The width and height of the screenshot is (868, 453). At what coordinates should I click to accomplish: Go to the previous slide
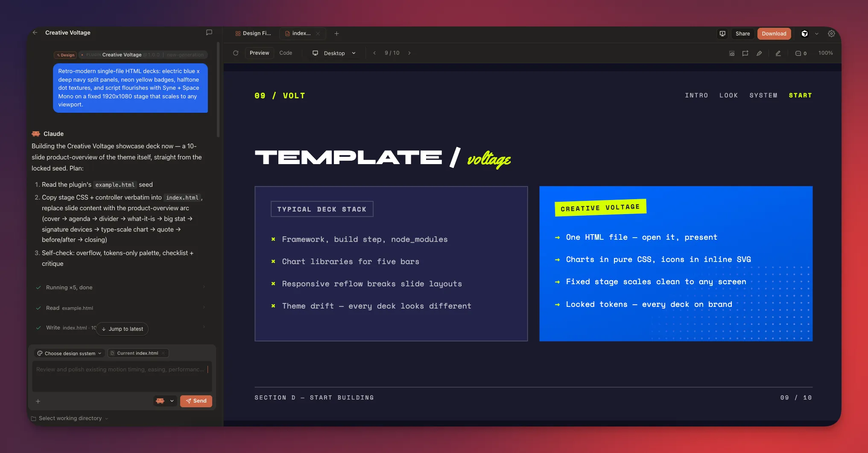point(374,53)
